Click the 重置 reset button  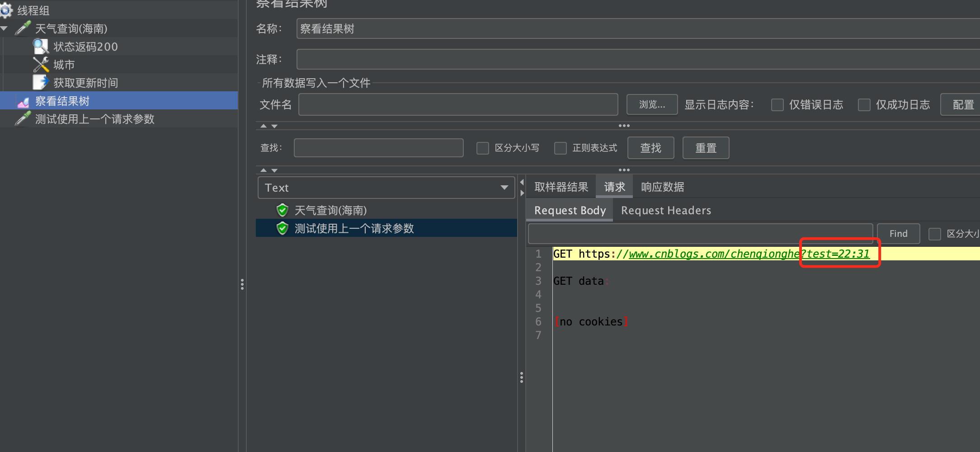point(706,148)
